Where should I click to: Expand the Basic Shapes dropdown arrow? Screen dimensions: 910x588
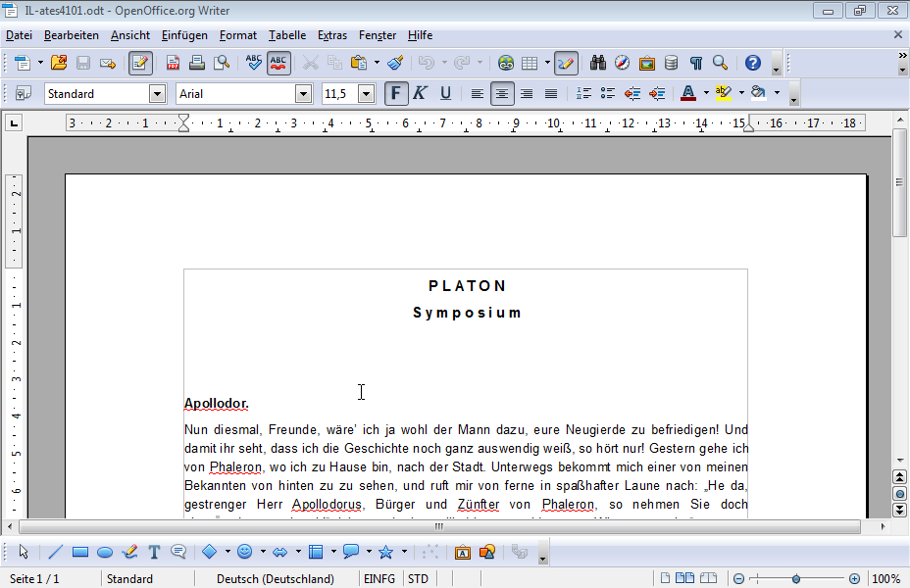pos(227,552)
